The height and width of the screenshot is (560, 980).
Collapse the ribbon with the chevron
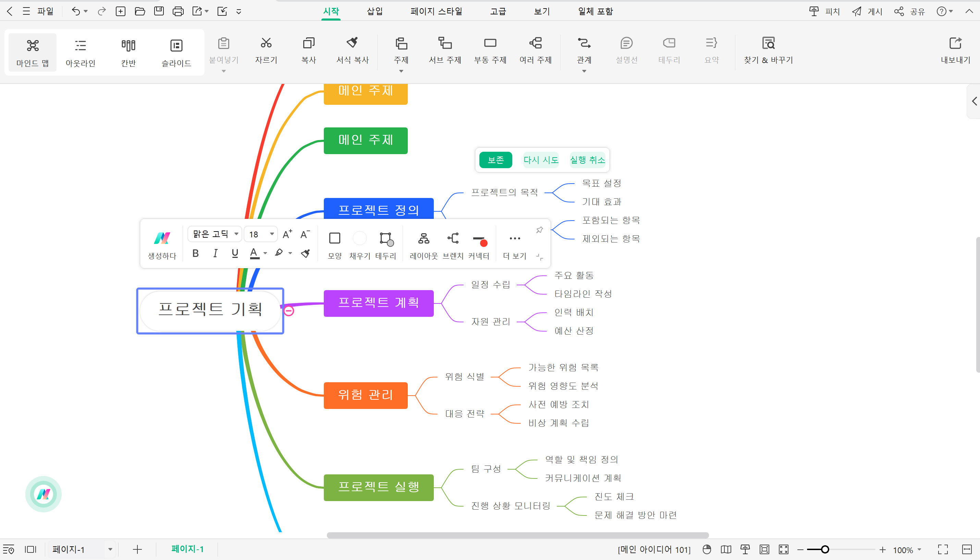[x=969, y=11]
